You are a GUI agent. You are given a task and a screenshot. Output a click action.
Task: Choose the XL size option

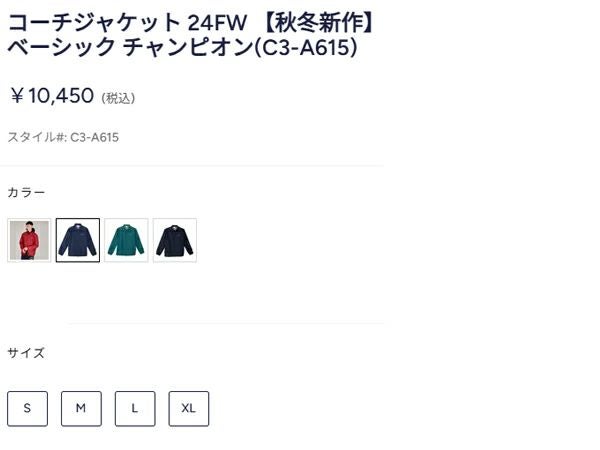point(189,409)
